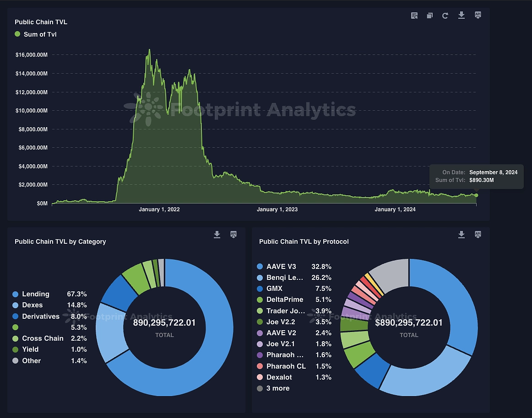Click the $8,000.00M y-axis label

pyautogui.click(x=33, y=129)
